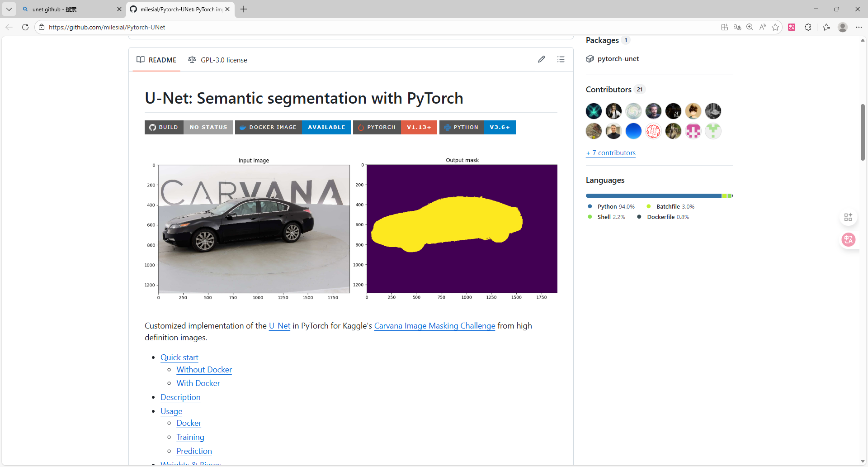Filter by Batchfile 3.0% language

pos(670,206)
